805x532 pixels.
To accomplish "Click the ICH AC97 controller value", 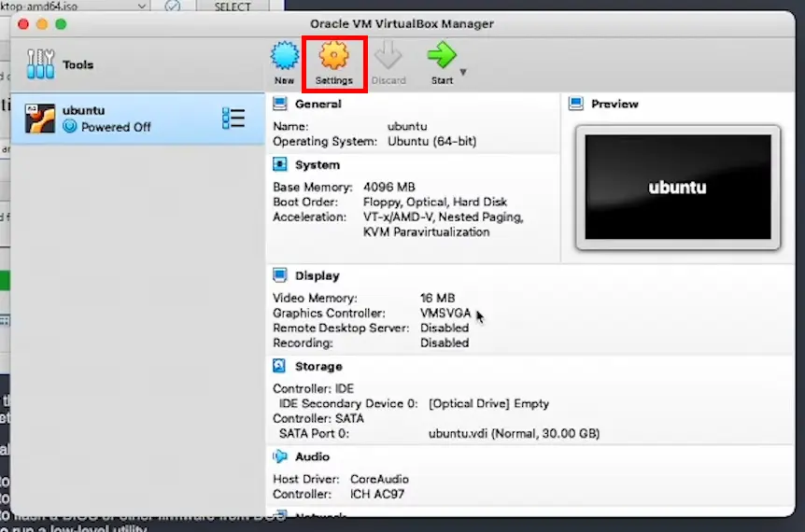I will click(x=377, y=494).
